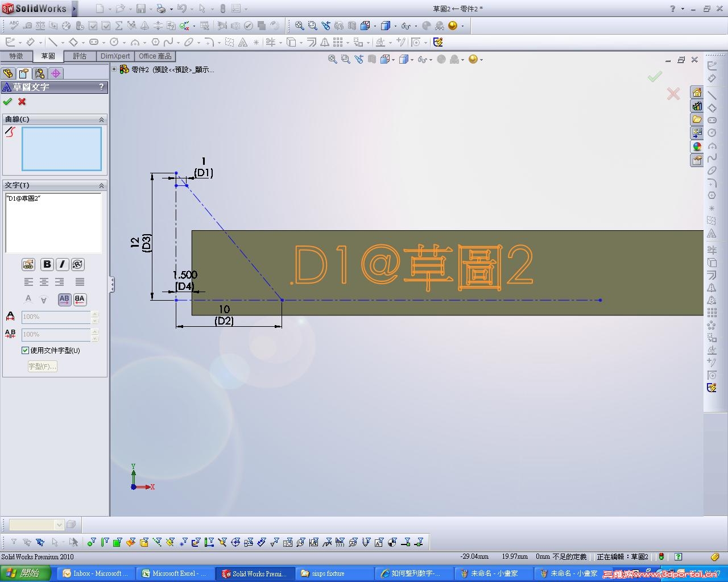Accept sketch text with green checkmark
Viewport: 728px width, 582px height.
tap(7, 102)
